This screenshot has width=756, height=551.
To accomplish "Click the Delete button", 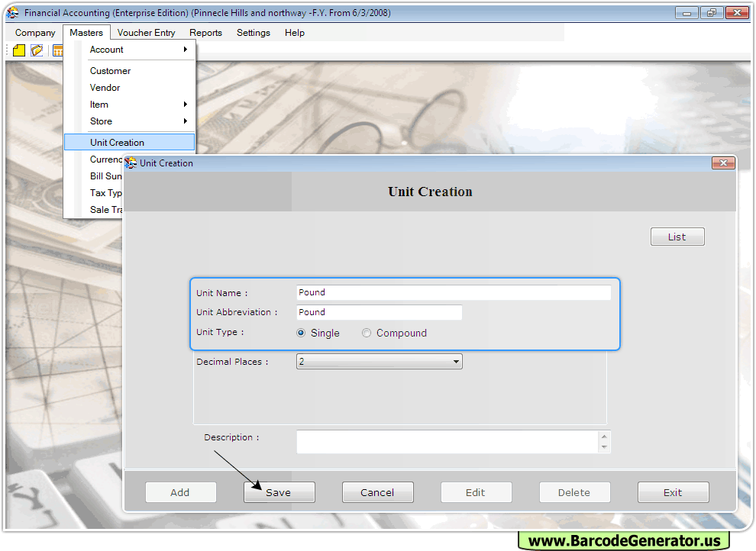I will 575,492.
